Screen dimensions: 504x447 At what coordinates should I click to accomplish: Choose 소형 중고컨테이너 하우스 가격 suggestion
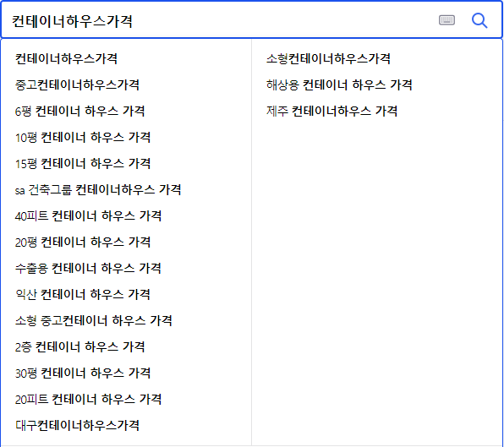point(94,321)
